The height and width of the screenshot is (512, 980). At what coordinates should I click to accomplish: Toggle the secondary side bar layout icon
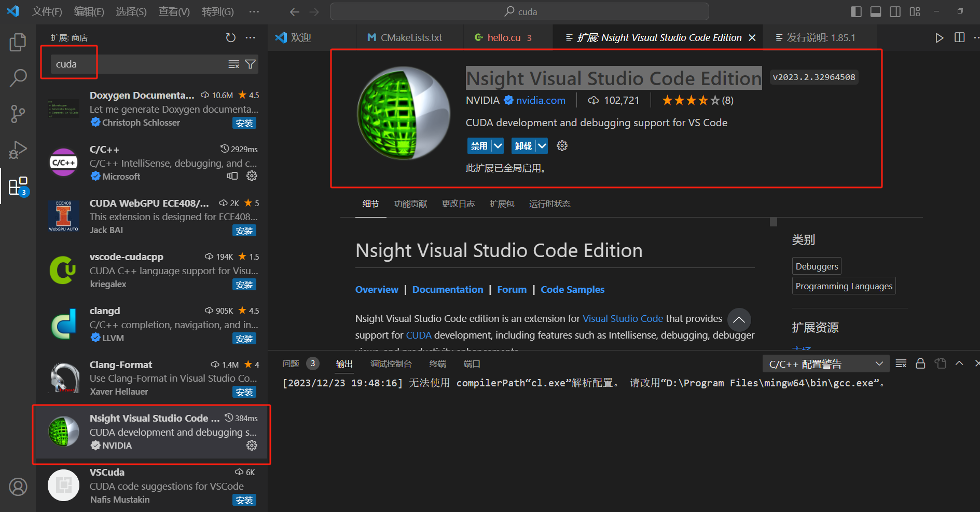point(895,11)
